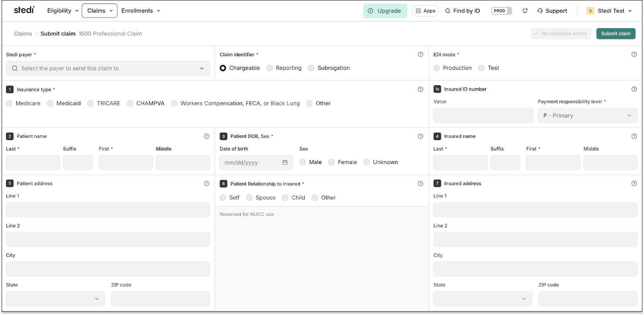
Task: Click the calendar icon in Date of birth
Action: tap(285, 163)
